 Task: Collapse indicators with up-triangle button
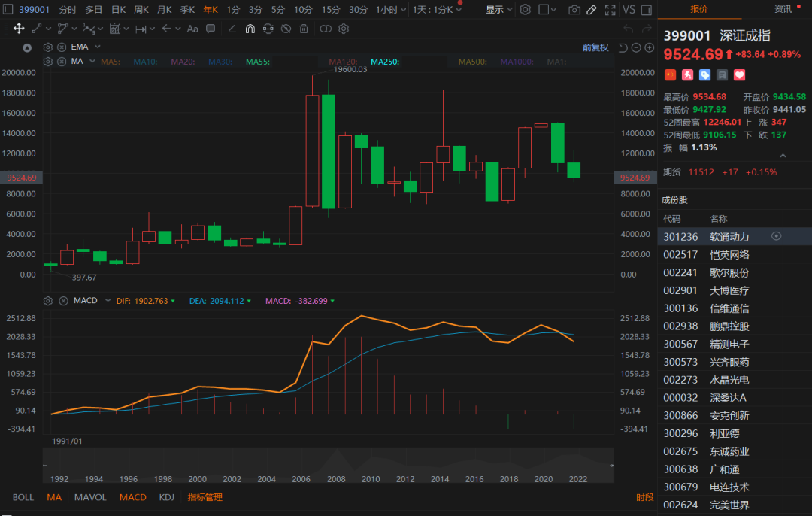27,47
